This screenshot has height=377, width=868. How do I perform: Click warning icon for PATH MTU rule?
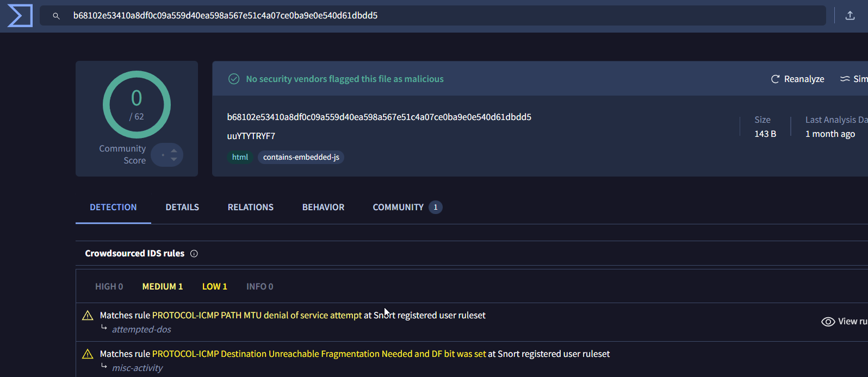(88, 316)
